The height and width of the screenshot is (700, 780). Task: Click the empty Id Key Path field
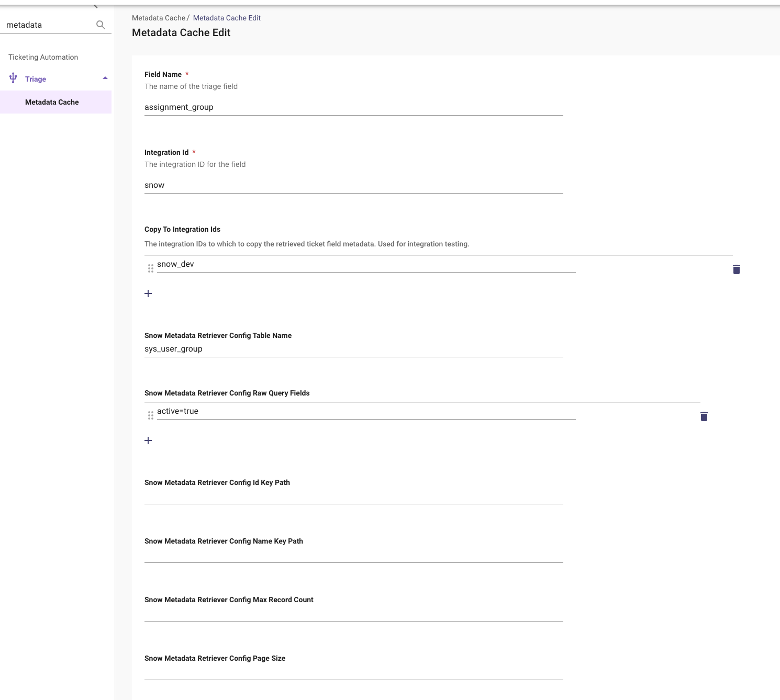pos(353,496)
